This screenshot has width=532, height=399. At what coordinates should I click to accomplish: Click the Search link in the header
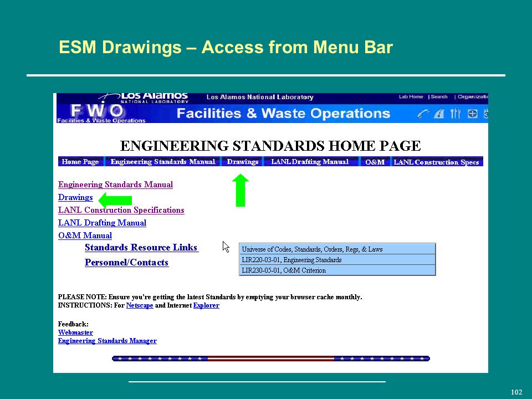tap(439, 96)
